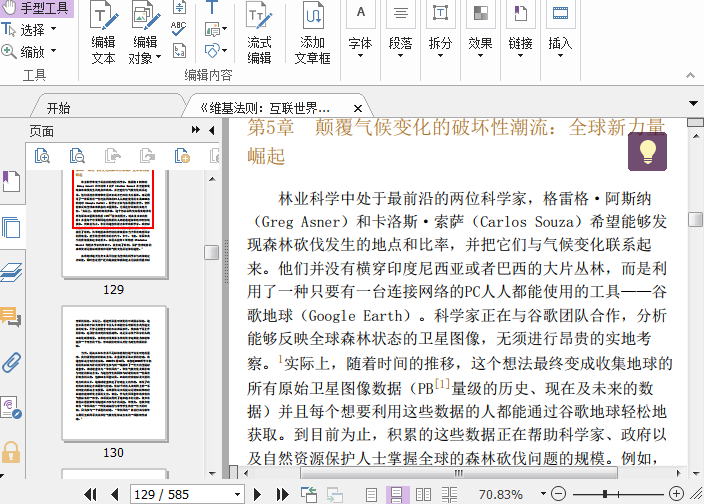Viewport: 704px width, 504px height.
Task: Open the Security lock panel
Action: click(11, 451)
